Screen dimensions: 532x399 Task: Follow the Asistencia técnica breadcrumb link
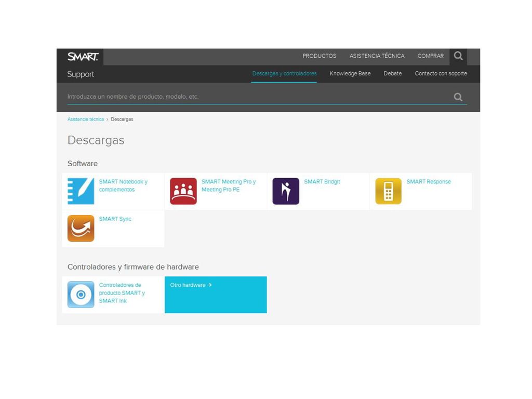click(86, 119)
